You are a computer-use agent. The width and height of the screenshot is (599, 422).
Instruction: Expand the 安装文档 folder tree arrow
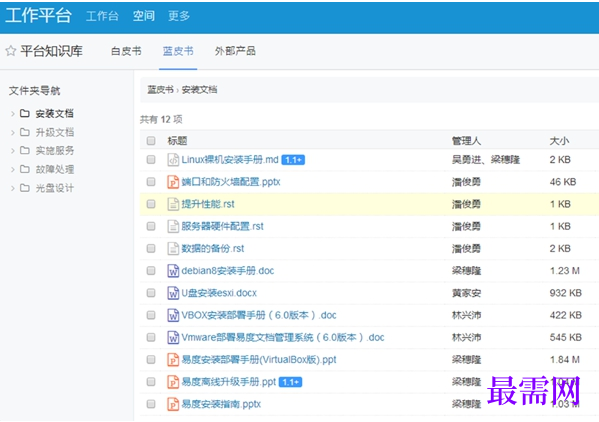click(x=13, y=113)
